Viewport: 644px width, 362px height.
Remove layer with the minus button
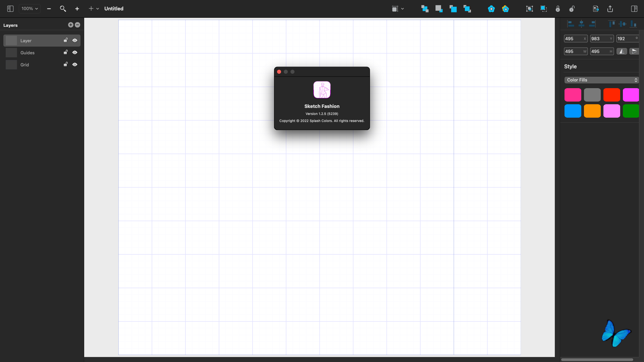(77, 25)
